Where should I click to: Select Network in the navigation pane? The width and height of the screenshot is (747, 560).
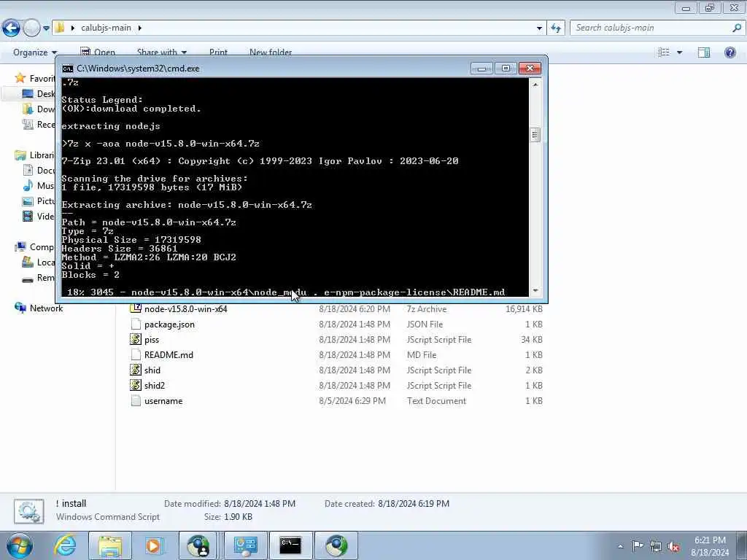39,308
